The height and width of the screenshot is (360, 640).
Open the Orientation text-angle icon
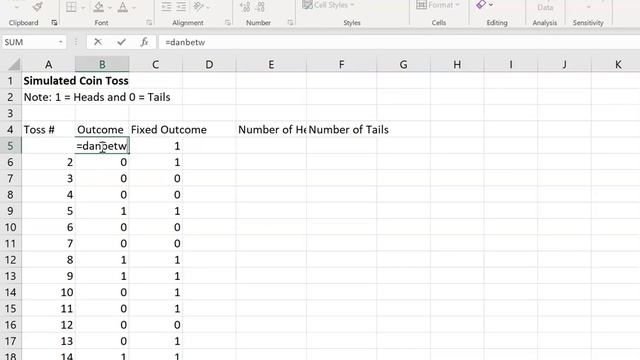click(198, 6)
